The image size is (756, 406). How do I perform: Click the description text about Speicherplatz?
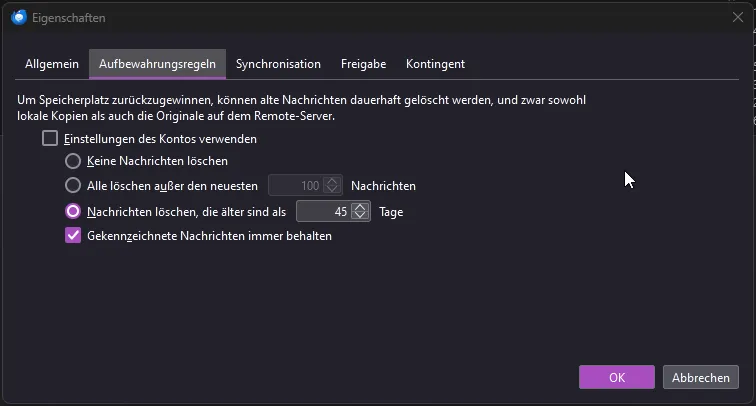(301, 108)
